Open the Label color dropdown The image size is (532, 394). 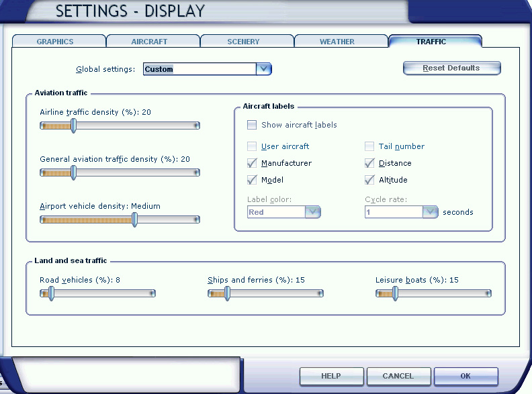click(313, 212)
